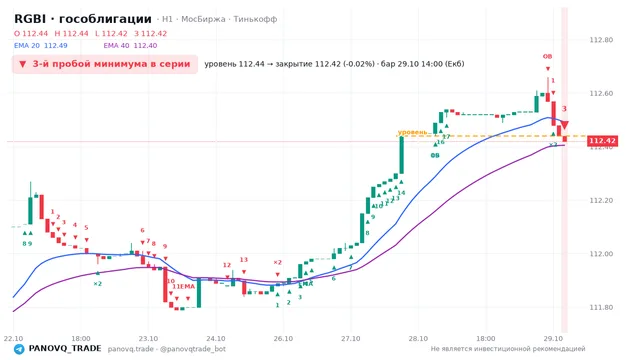Click the red '13' series marker
640x360 pixels.
pos(244,260)
